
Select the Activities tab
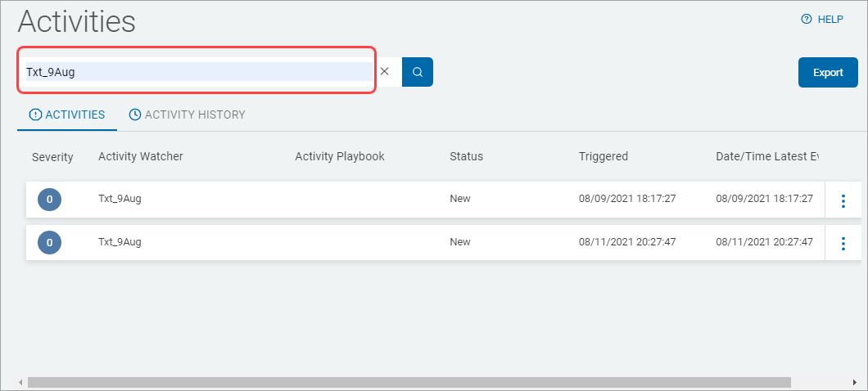(x=67, y=115)
